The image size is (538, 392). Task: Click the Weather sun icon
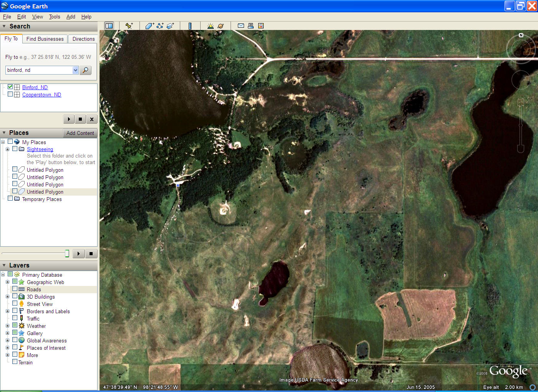point(22,326)
